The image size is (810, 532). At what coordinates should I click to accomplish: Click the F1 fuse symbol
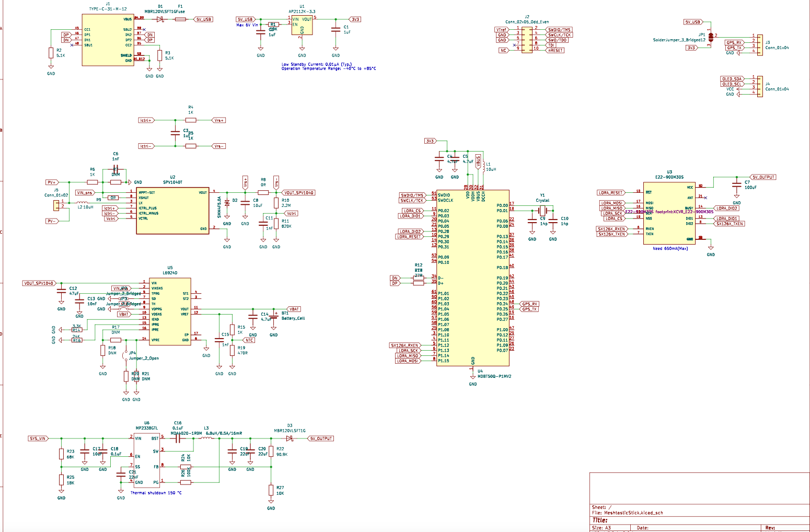pos(180,19)
